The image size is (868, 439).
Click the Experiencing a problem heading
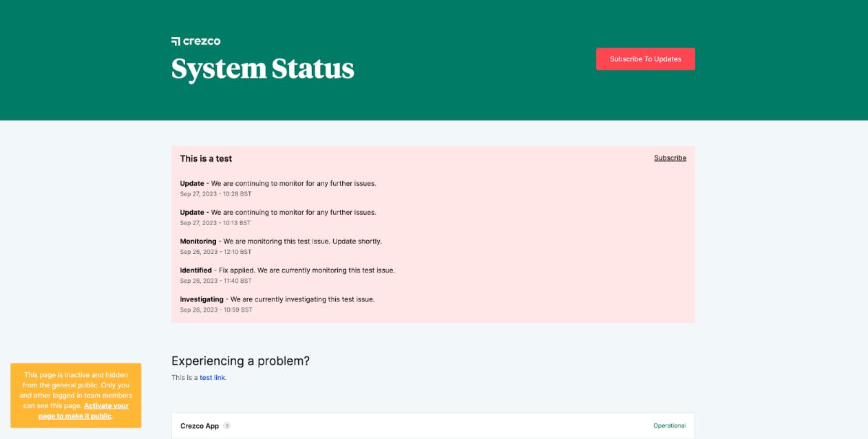click(x=240, y=360)
